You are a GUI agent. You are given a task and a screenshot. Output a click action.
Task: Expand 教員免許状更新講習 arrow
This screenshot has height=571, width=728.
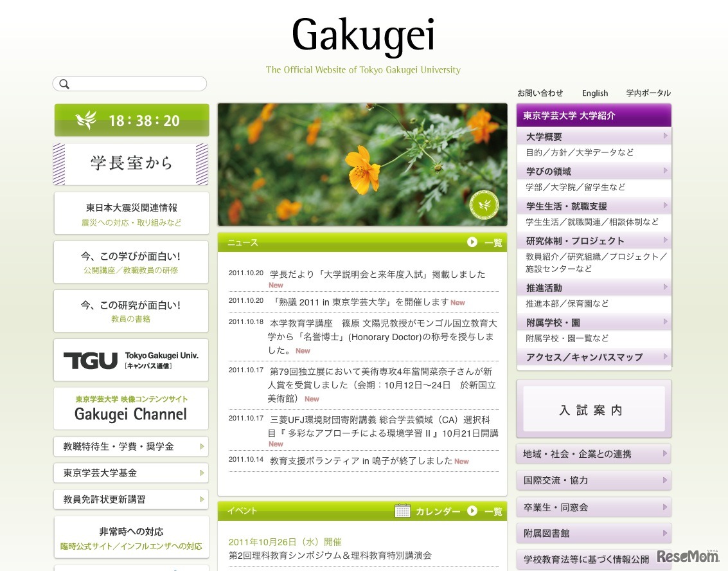[x=202, y=500]
